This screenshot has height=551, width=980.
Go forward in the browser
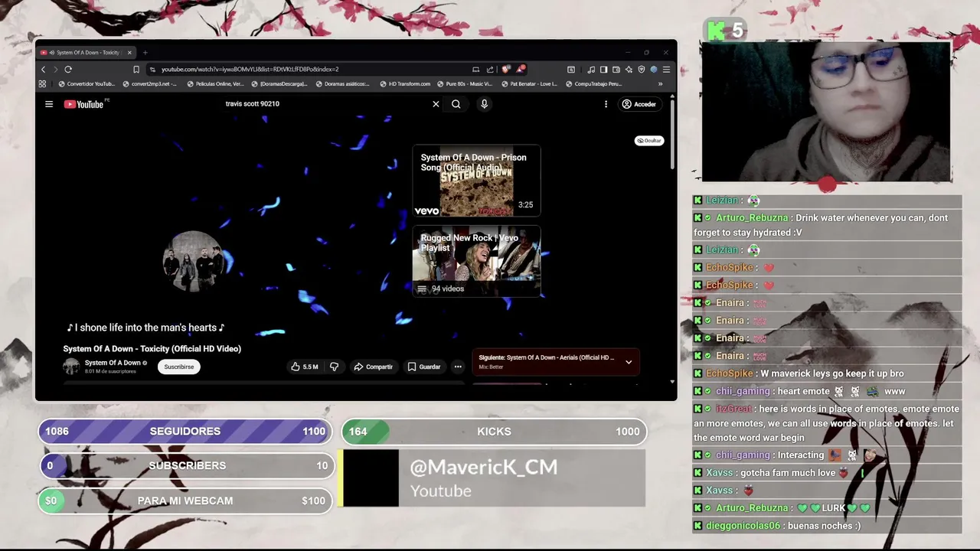coord(55,69)
